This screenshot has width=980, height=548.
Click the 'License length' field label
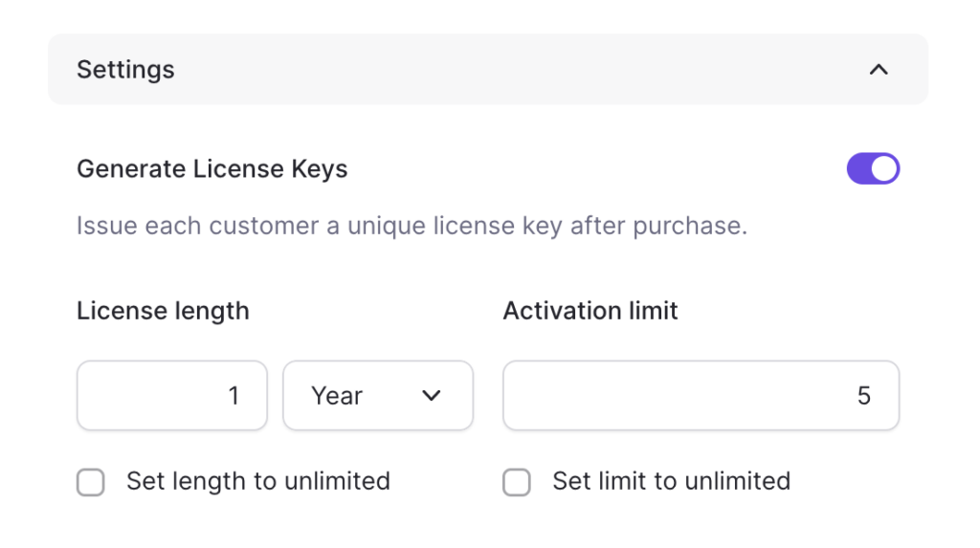[x=163, y=311]
